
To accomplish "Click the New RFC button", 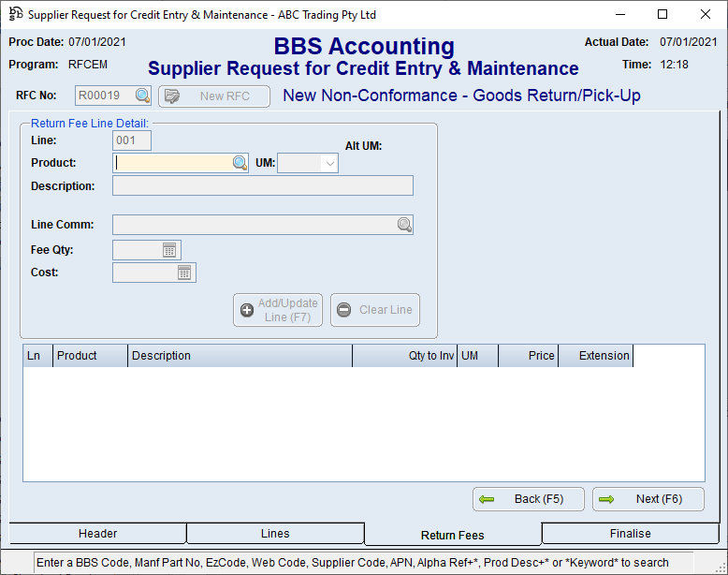I will 214,96.
